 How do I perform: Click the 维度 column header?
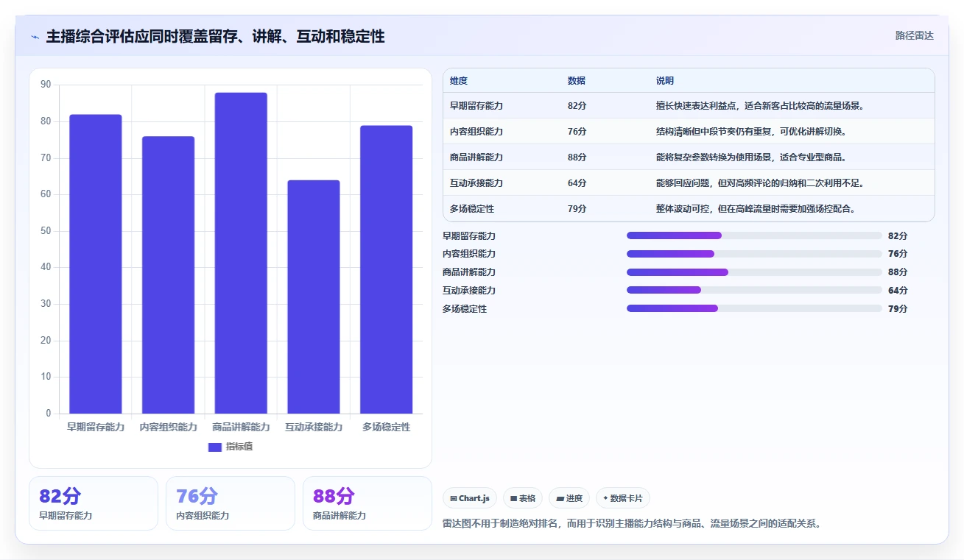(459, 81)
